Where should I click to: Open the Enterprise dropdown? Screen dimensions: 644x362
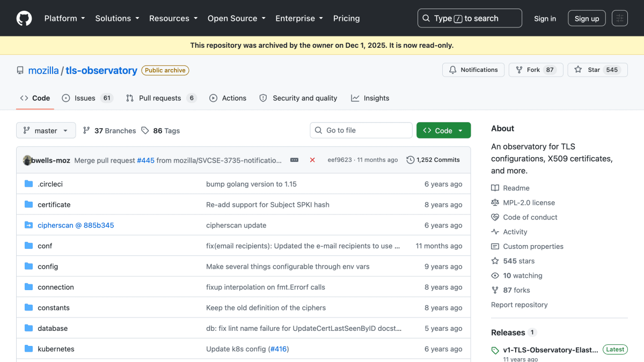point(299,18)
